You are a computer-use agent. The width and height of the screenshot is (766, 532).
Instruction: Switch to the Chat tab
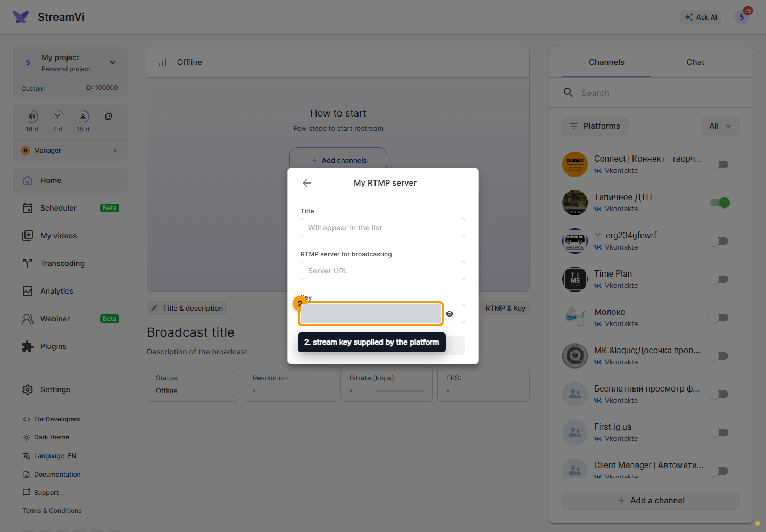(695, 62)
